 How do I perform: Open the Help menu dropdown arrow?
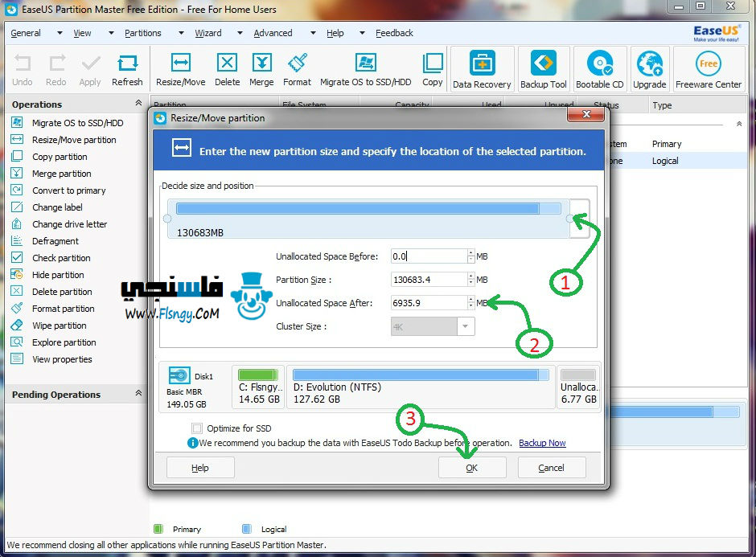coord(362,33)
